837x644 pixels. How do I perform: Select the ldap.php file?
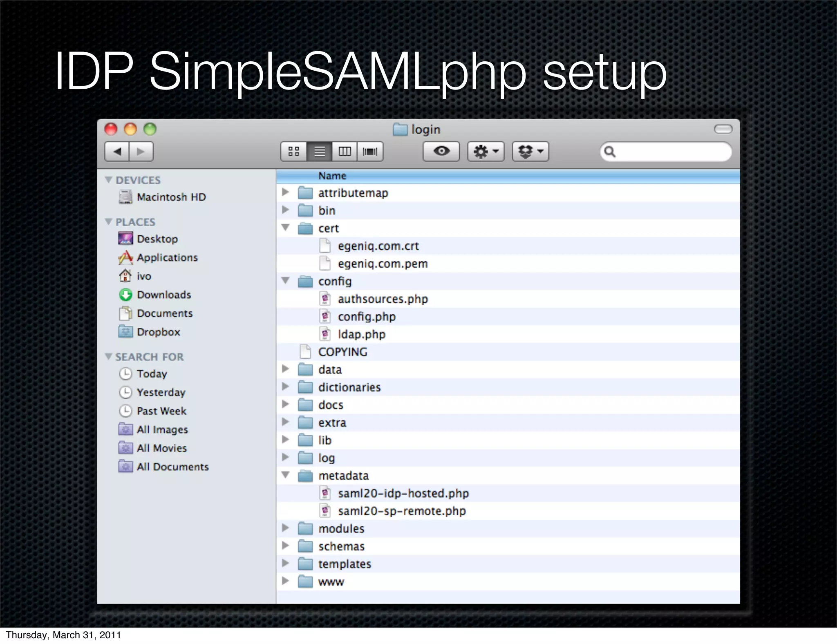click(508, 334)
